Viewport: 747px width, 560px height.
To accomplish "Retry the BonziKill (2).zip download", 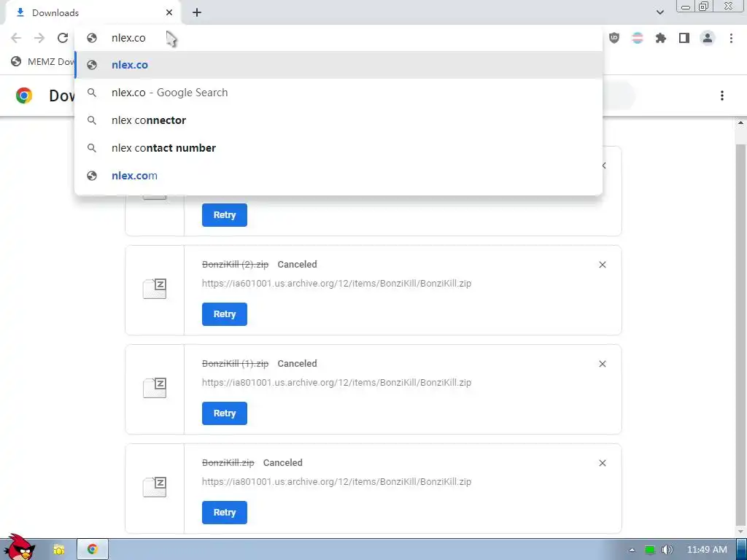I will (x=225, y=314).
